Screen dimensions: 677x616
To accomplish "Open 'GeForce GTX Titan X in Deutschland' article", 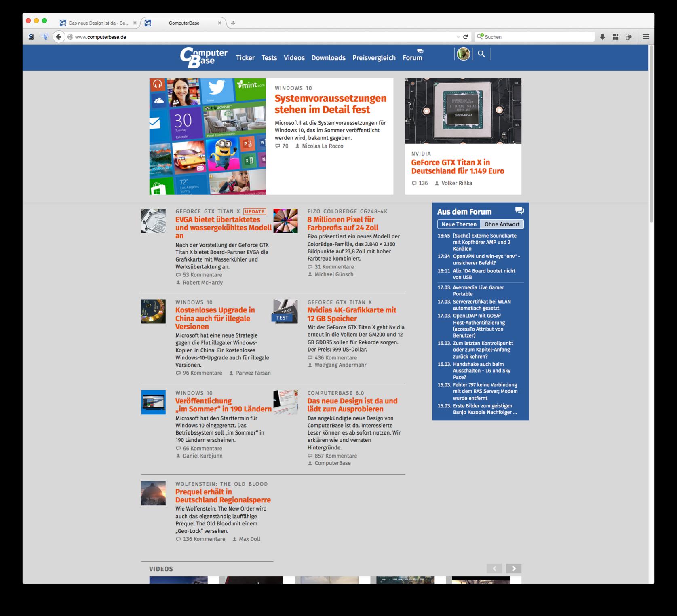I will pyautogui.click(x=458, y=167).
